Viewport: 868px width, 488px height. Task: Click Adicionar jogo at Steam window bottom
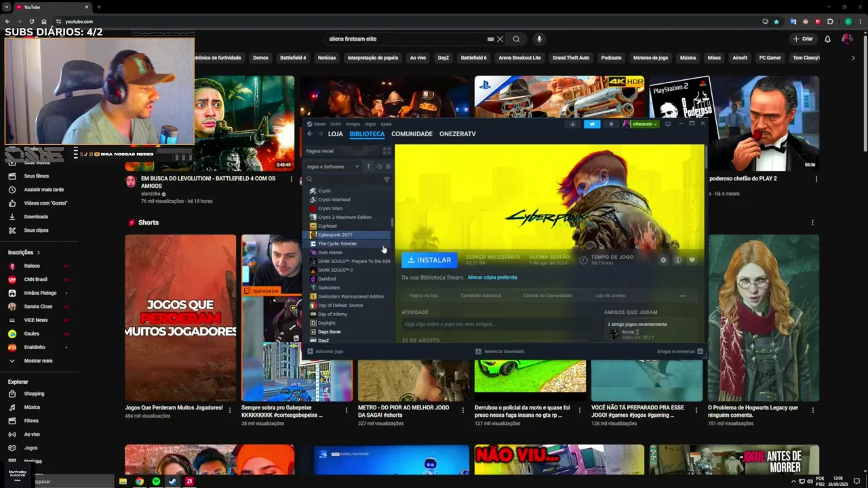coord(325,351)
